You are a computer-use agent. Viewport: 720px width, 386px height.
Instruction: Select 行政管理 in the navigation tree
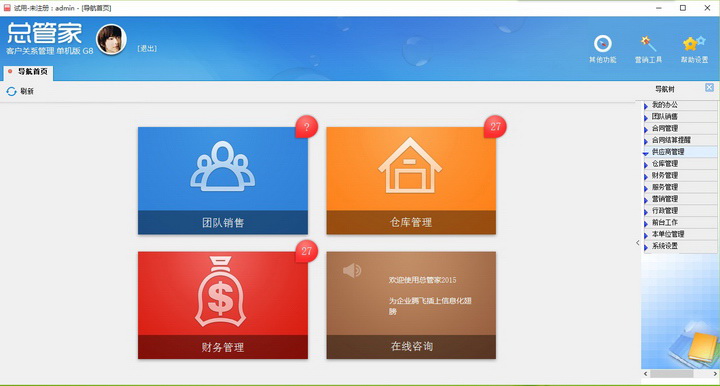(x=665, y=211)
